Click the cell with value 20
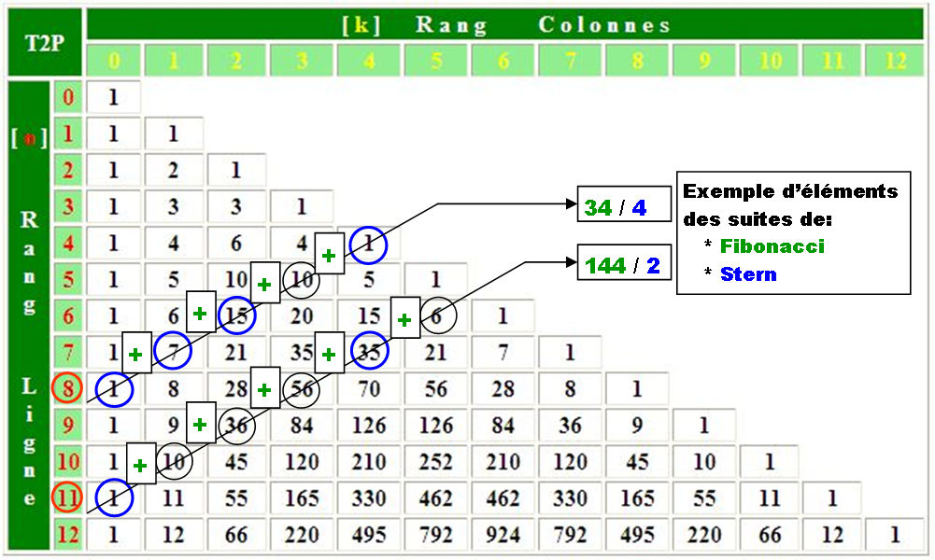This screenshot has height=560, width=935. click(302, 315)
